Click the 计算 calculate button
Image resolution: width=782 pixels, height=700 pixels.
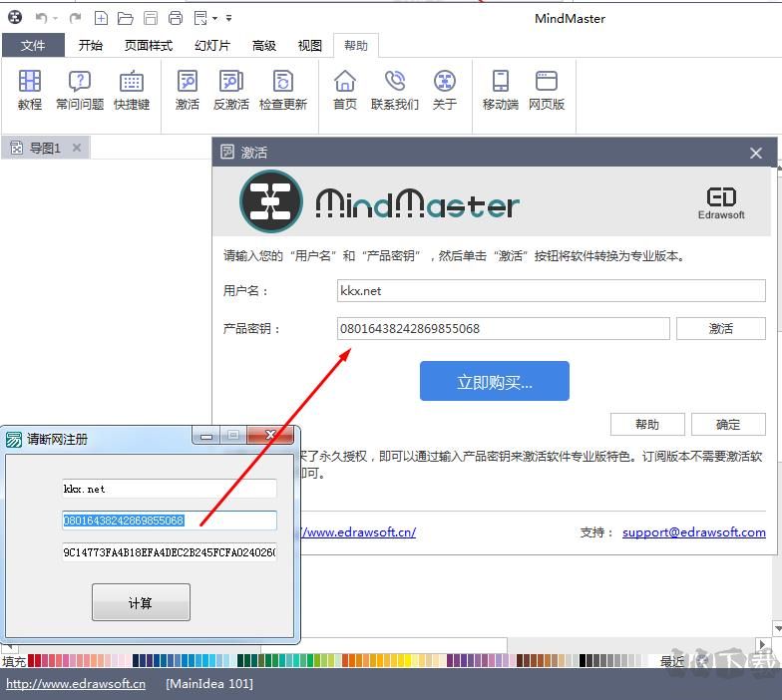(x=141, y=602)
